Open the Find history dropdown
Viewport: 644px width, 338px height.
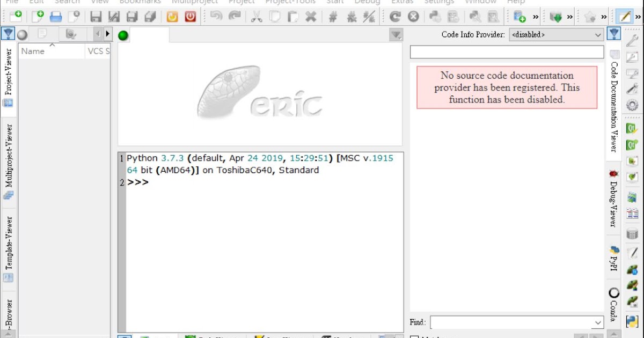597,322
